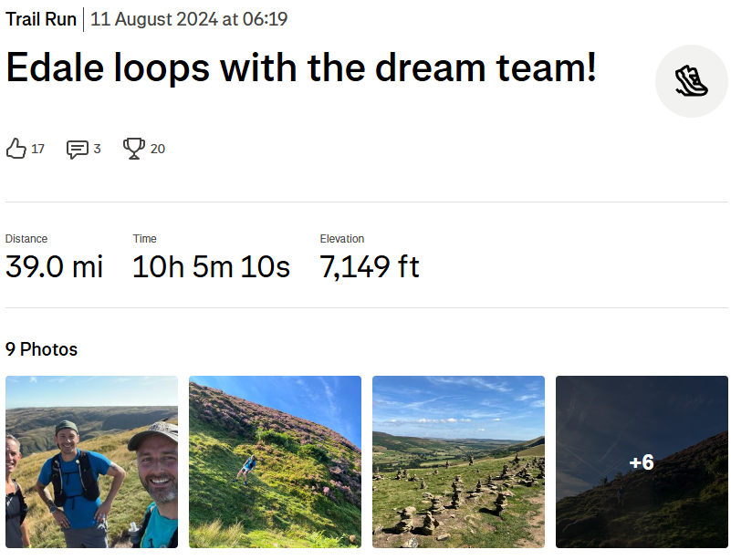Open the list of 17 kudos
Screen dimensions: 731x560
tap(37, 149)
